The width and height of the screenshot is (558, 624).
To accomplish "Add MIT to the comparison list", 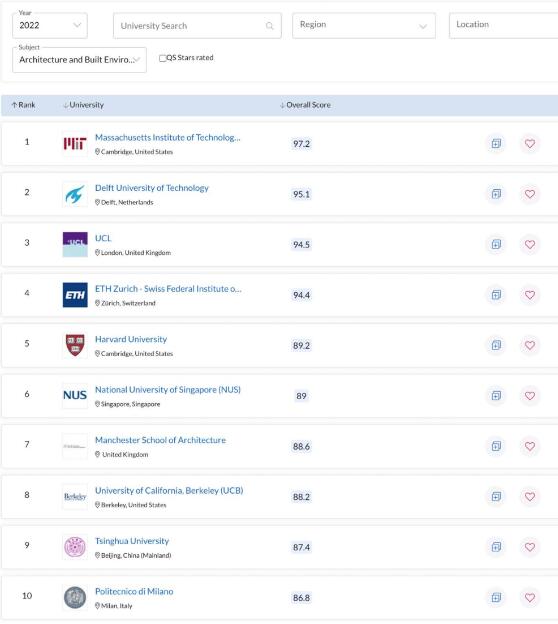I will pyautogui.click(x=496, y=144).
